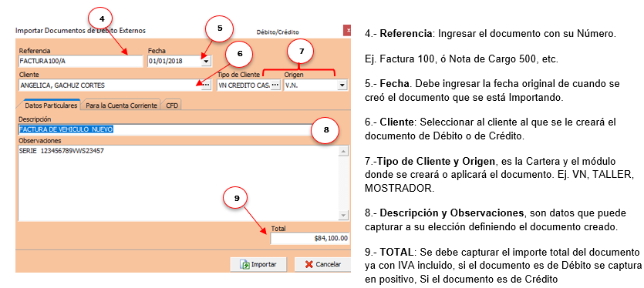Click the Referencia field with FACTURA100/A
This screenshot has height=288, width=644.
pyautogui.click(x=80, y=62)
